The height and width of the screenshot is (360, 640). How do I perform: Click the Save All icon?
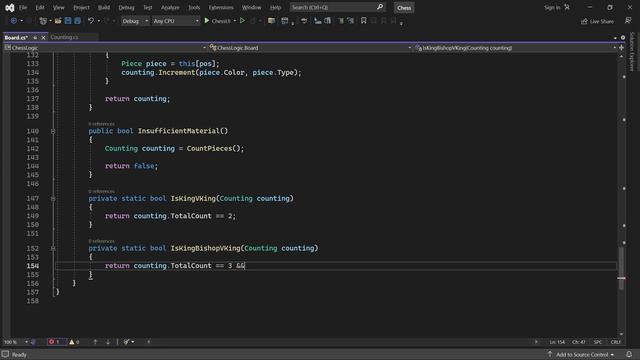77,21
